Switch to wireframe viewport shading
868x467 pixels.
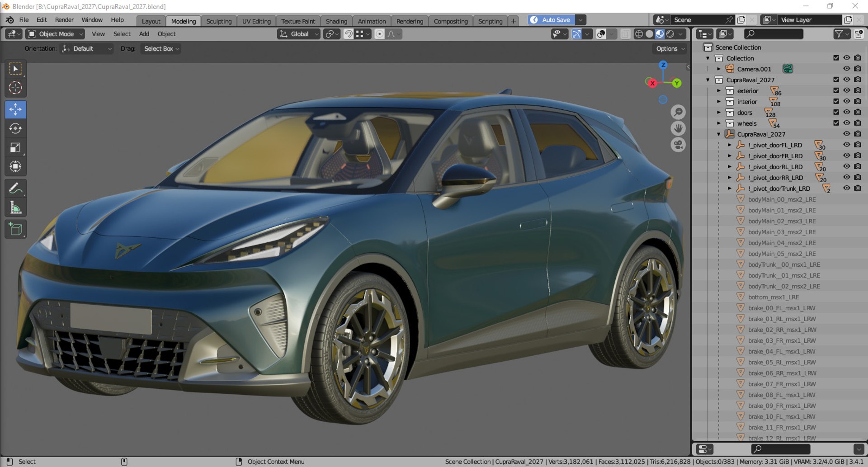click(639, 34)
